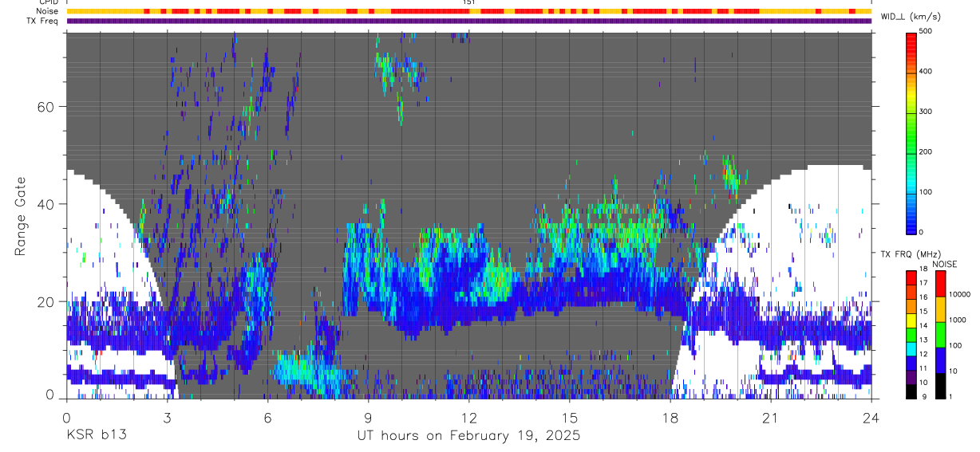Click the 14 label on the TX FRQ scale
Viewport: 980px width, 452px height.
click(x=923, y=325)
